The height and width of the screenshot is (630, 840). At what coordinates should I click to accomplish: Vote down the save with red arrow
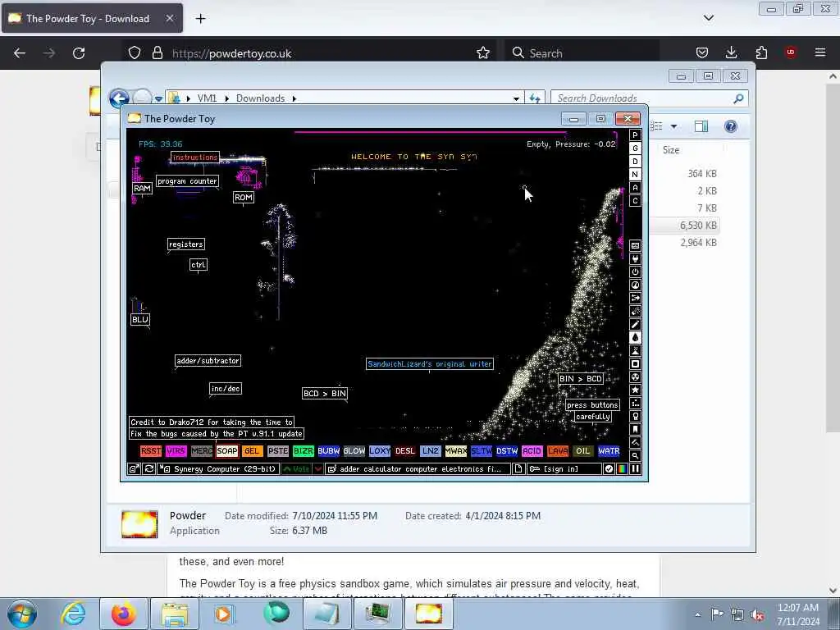tap(318, 468)
